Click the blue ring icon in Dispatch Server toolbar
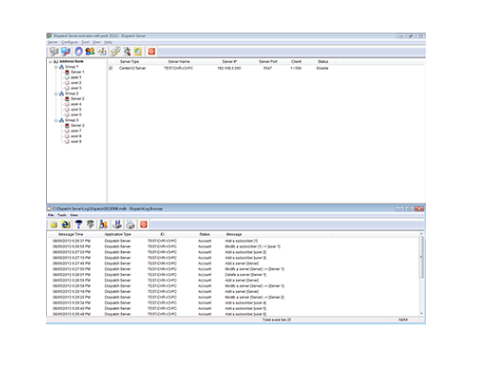Image resolution: width=478 pixels, height=368 pixels. [x=78, y=52]
